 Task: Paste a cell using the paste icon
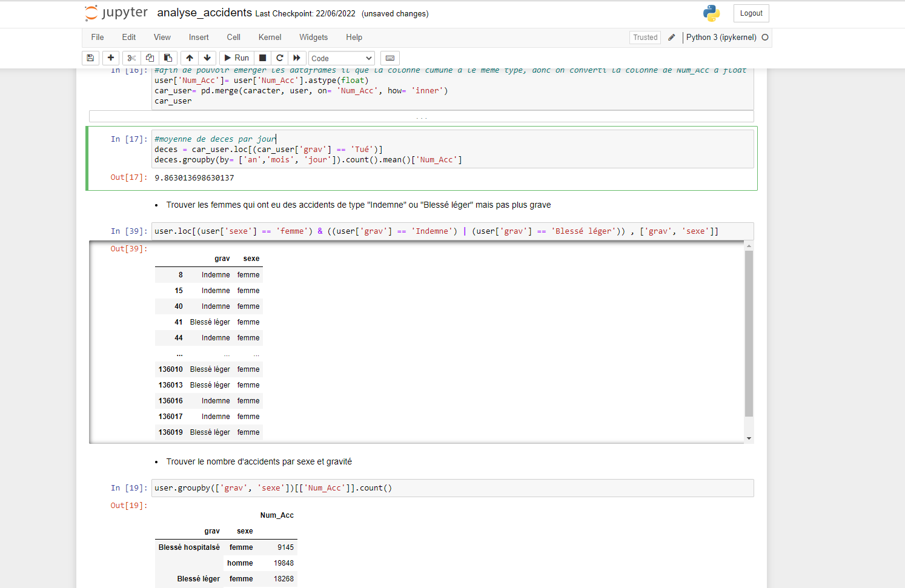coord(168,58)
